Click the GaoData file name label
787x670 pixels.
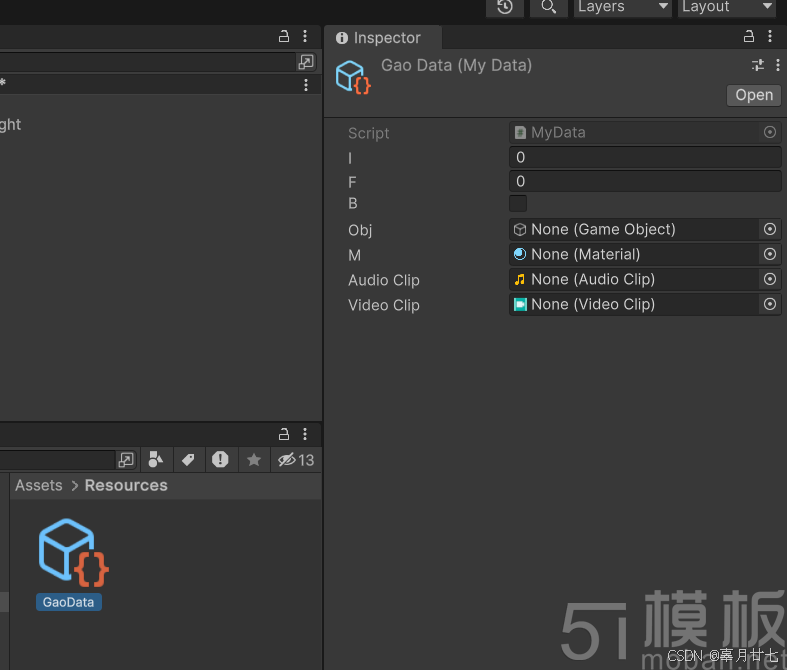[68, 602]
